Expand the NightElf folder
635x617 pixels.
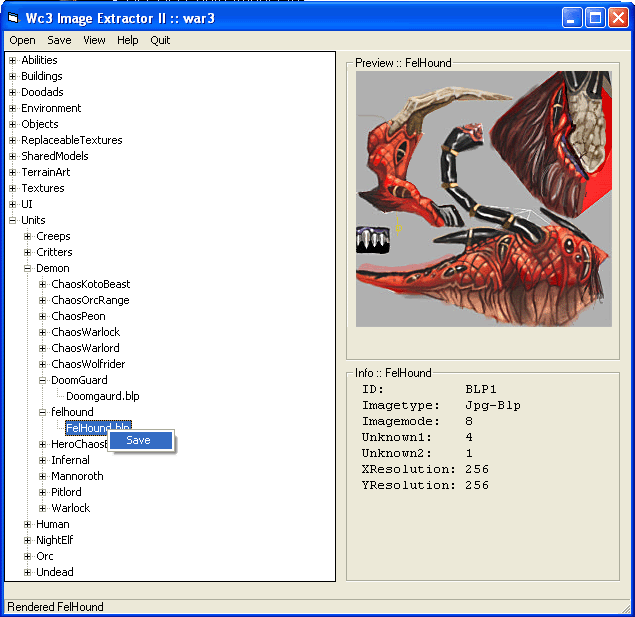pos(28,540)
